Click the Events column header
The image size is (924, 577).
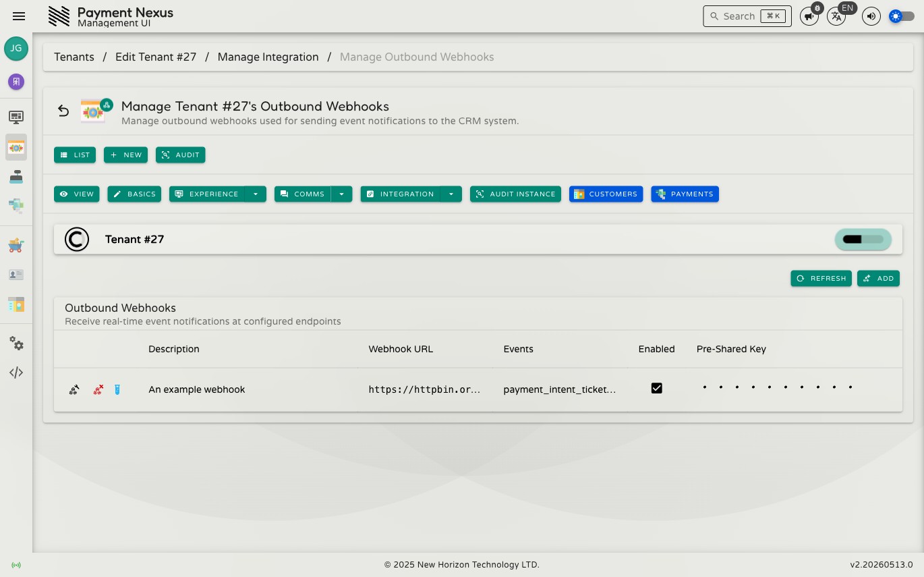518,349
